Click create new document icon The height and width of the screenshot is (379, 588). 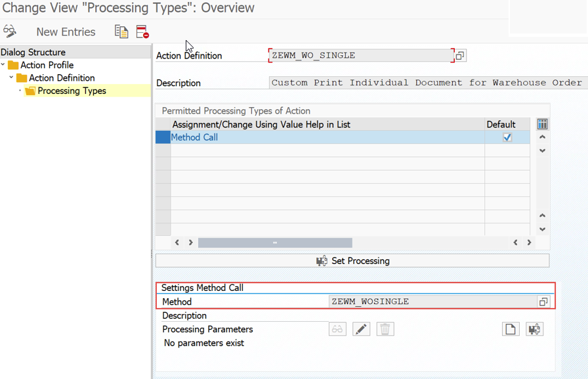(511, 329)
